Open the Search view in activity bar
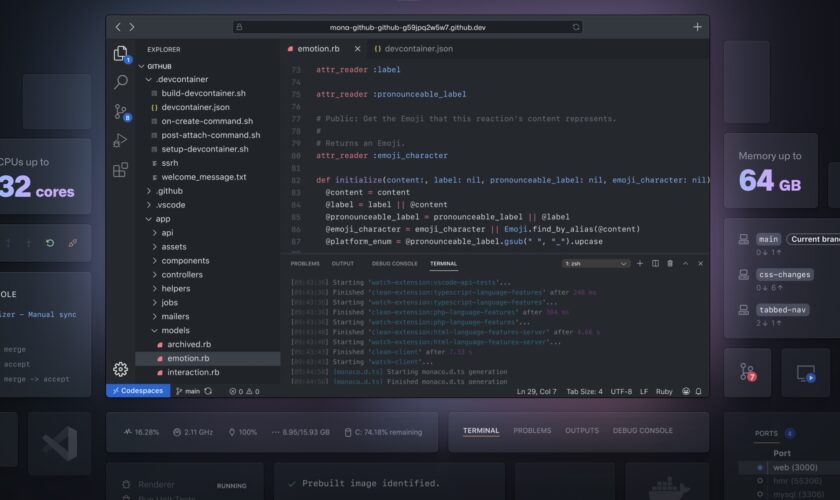Image resolution: width=840 pixels, height=500 pixels. click(x=121, y=82)
